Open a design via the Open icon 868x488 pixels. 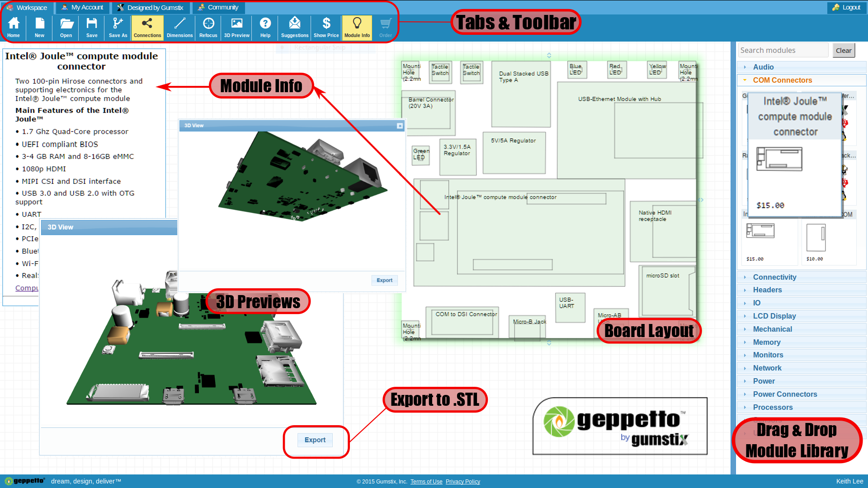66,28
